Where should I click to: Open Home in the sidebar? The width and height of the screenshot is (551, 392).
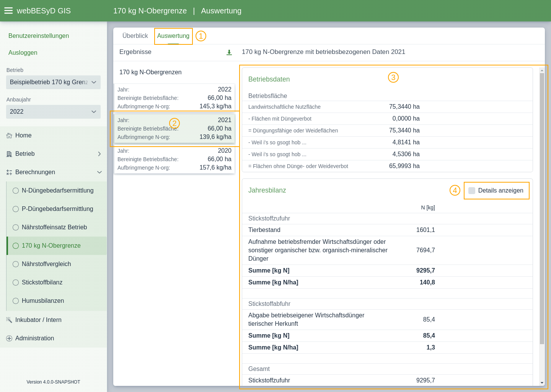53,136
